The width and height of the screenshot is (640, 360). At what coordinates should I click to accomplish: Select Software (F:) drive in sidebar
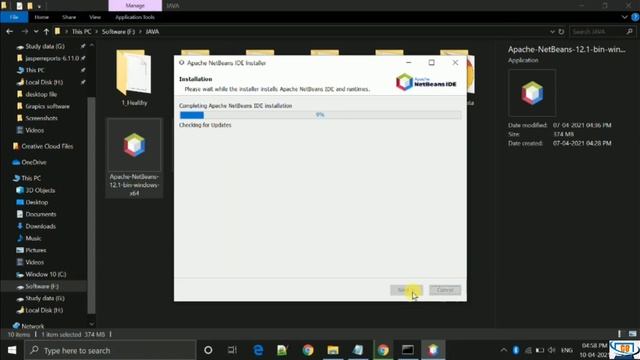pyautogui.click(x=43, y=286)
